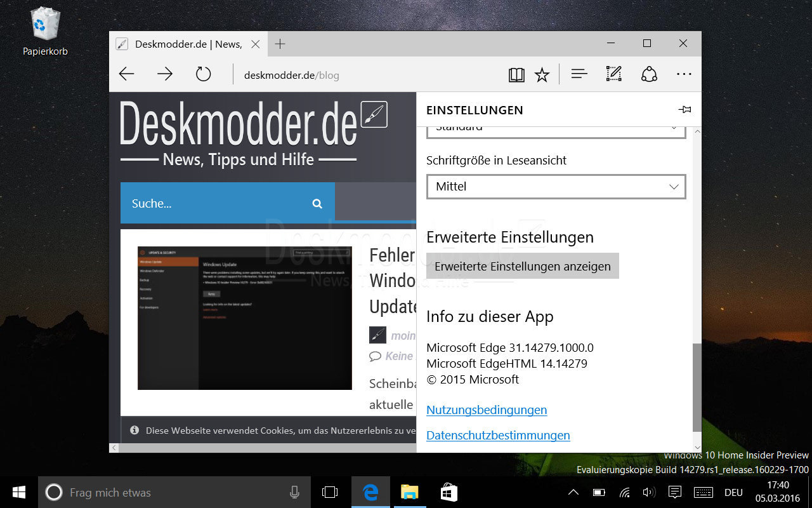Open Task View in the taskbar

pyautogui.click(x=330, y=492)
